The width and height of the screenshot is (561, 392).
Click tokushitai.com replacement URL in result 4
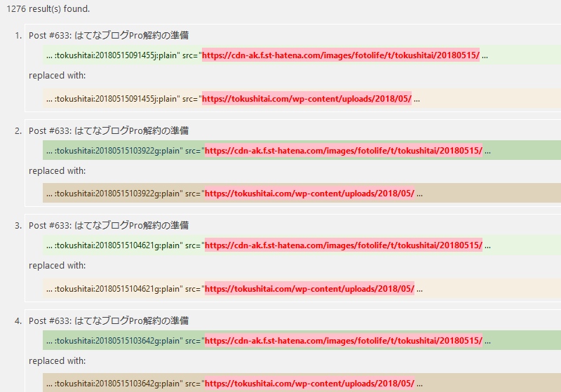309,384
